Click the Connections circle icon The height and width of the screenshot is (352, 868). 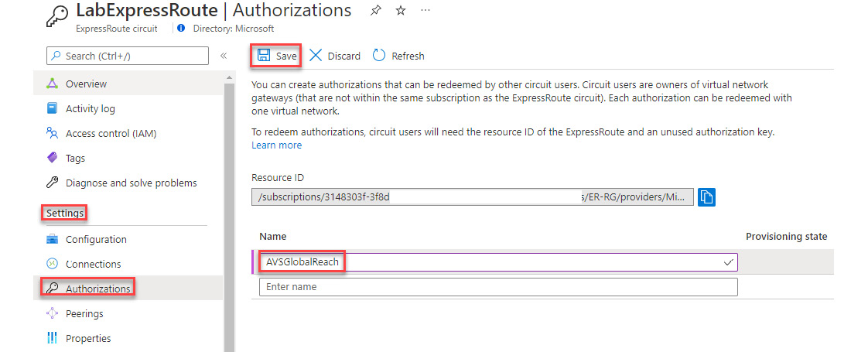tap(52, 264)
